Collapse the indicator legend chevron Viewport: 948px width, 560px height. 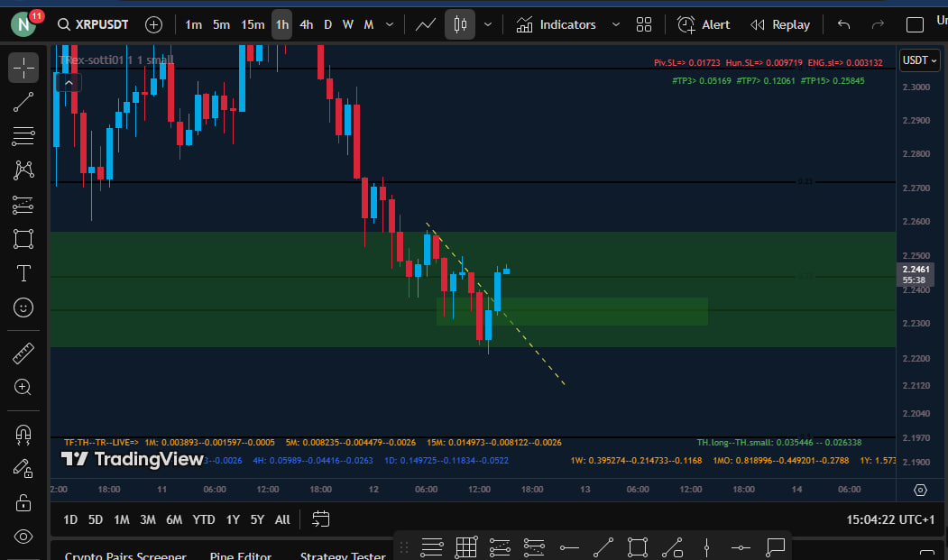tap(69, 82)
